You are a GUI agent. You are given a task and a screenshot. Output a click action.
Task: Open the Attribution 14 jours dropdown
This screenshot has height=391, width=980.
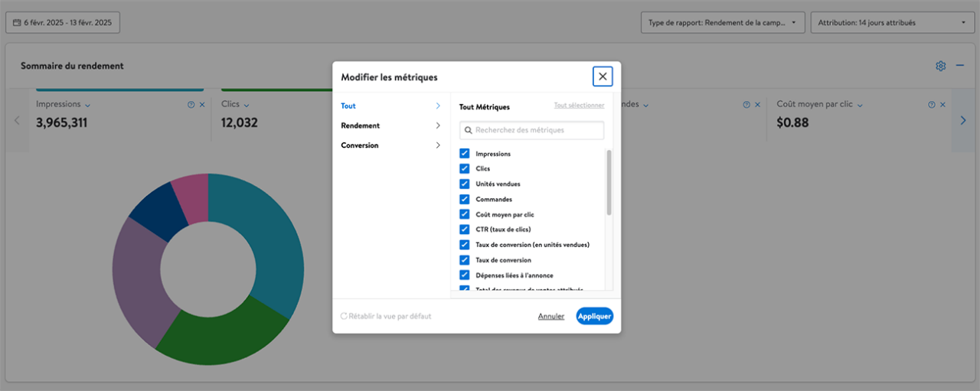pyautogui.click(x=891, y=23)
